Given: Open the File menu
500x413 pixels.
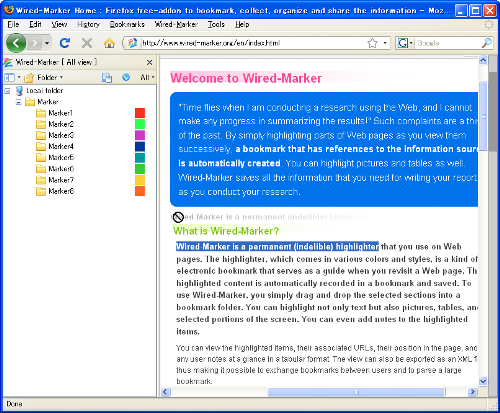Looking at the screenshot, I should pyautogui.click(x=13, y=24).
